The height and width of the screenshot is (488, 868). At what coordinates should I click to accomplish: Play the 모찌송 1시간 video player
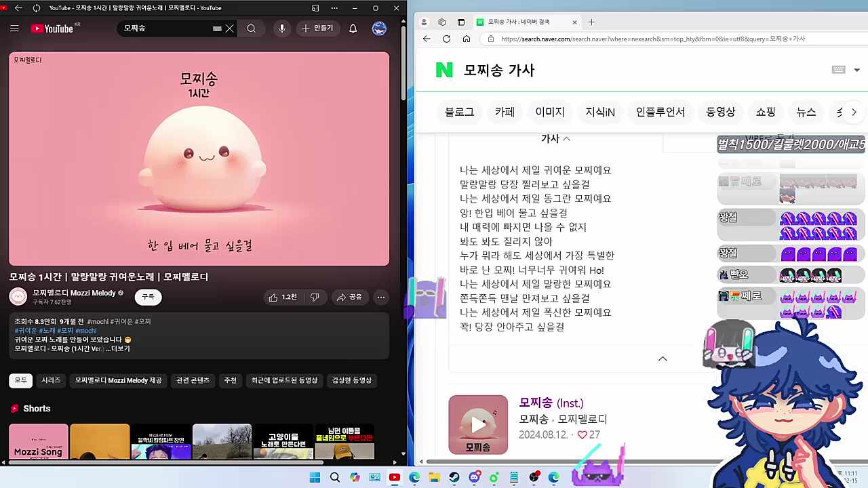pos(199,159)
